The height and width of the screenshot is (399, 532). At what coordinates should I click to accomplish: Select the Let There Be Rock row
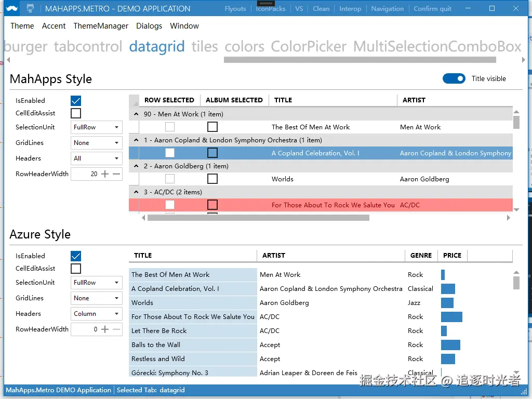coord(321,331)
